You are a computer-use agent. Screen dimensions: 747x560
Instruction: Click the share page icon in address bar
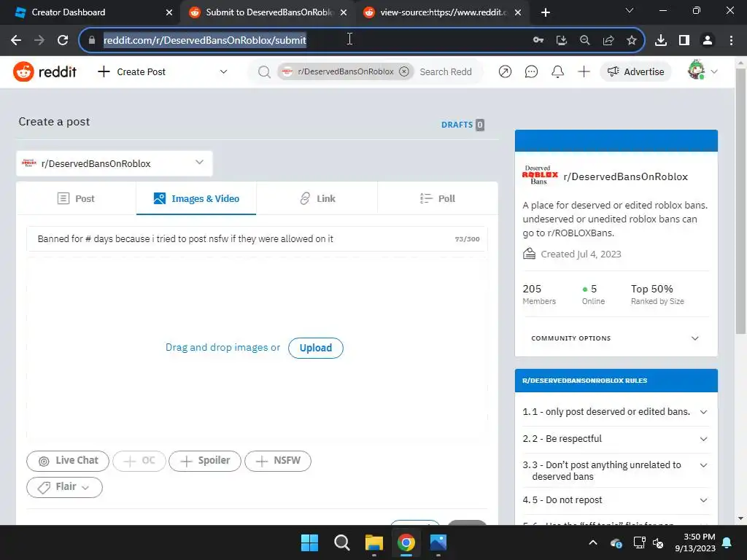pos(608,40)
